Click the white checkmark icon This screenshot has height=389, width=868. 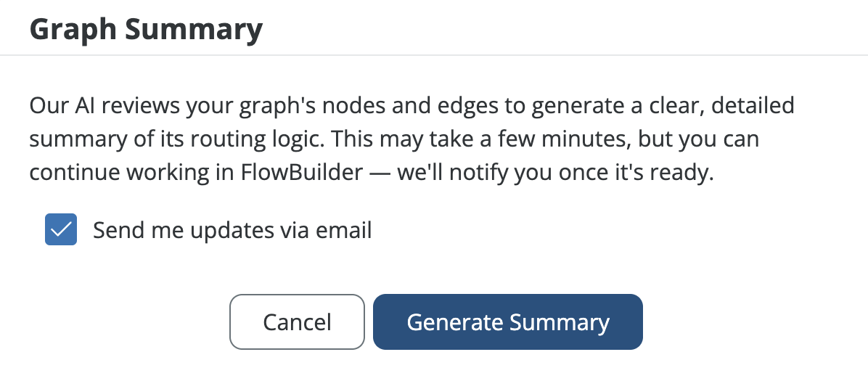(x=61, y=230)
